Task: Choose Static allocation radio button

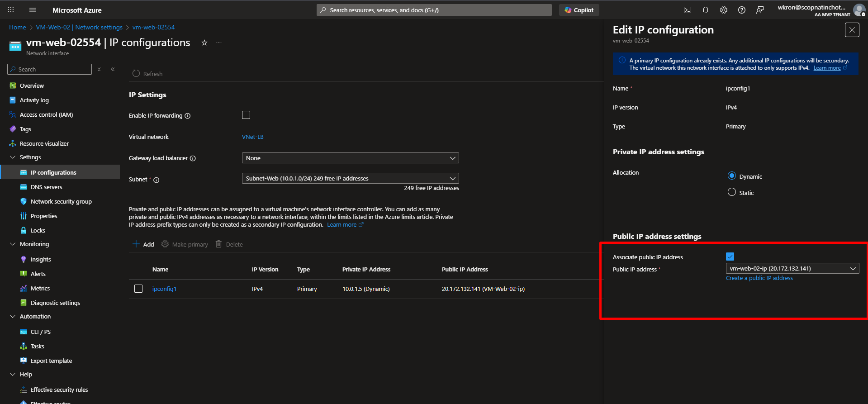Action: 731,192
